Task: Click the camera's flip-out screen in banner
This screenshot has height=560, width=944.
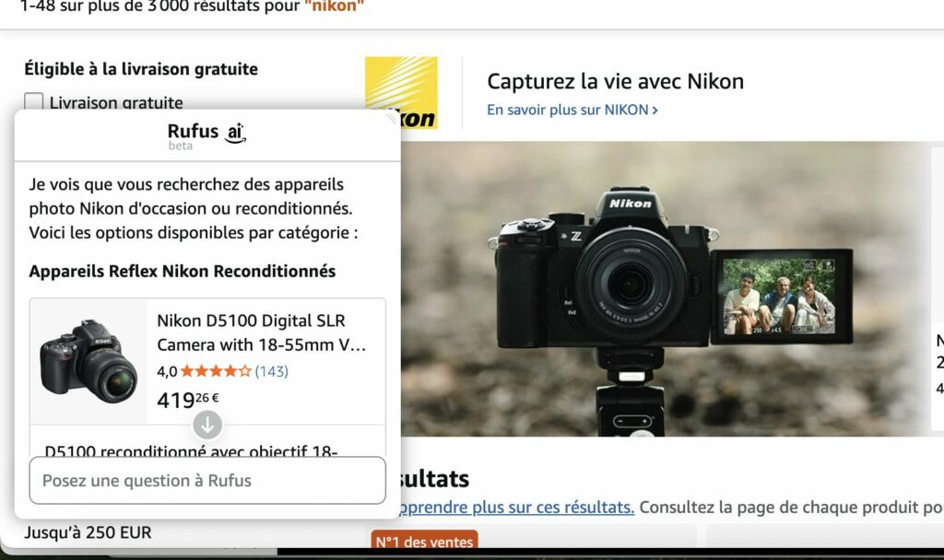Action: point(781,296)
